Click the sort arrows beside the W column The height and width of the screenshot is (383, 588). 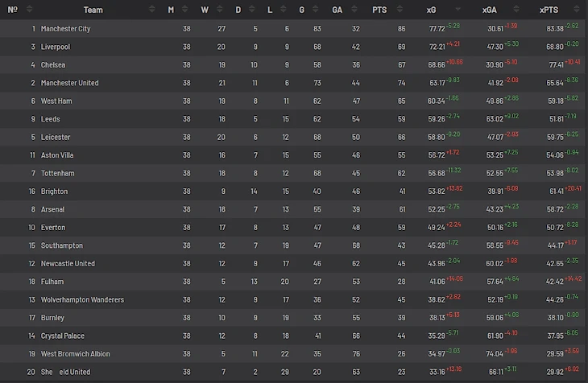[x=220, y=10]
